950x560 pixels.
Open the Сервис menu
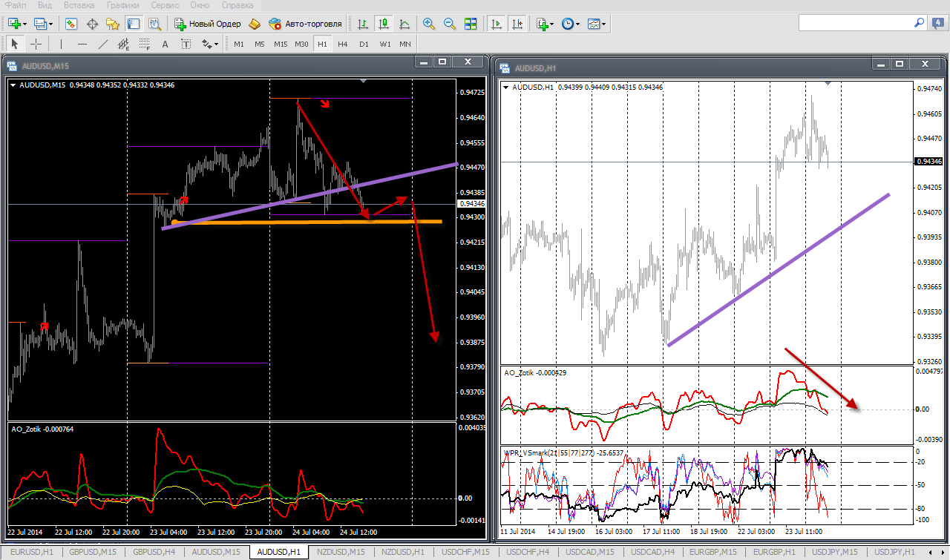click(x=164, y=5)
